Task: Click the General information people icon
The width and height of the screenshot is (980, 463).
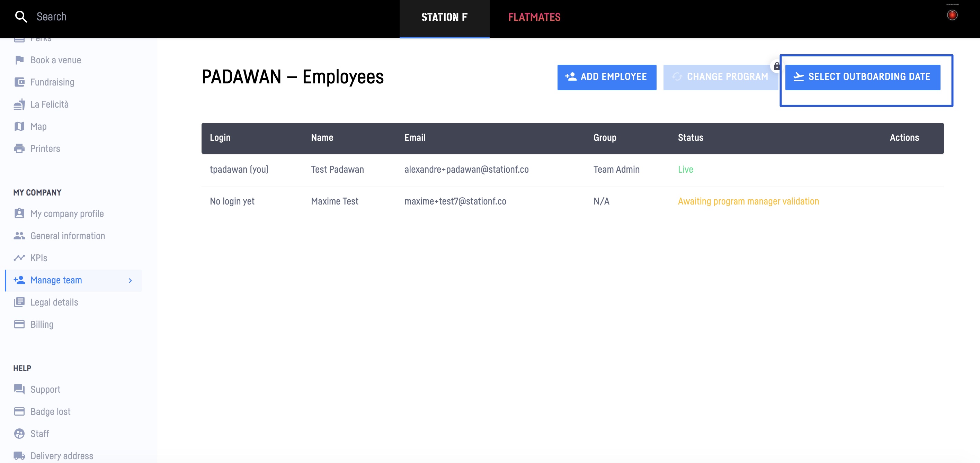Action: pyautogui.click(x=19, y=236)
